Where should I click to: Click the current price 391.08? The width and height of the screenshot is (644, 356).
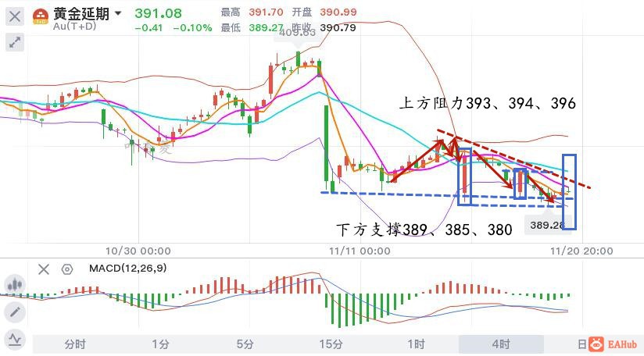tap(158, 12)
